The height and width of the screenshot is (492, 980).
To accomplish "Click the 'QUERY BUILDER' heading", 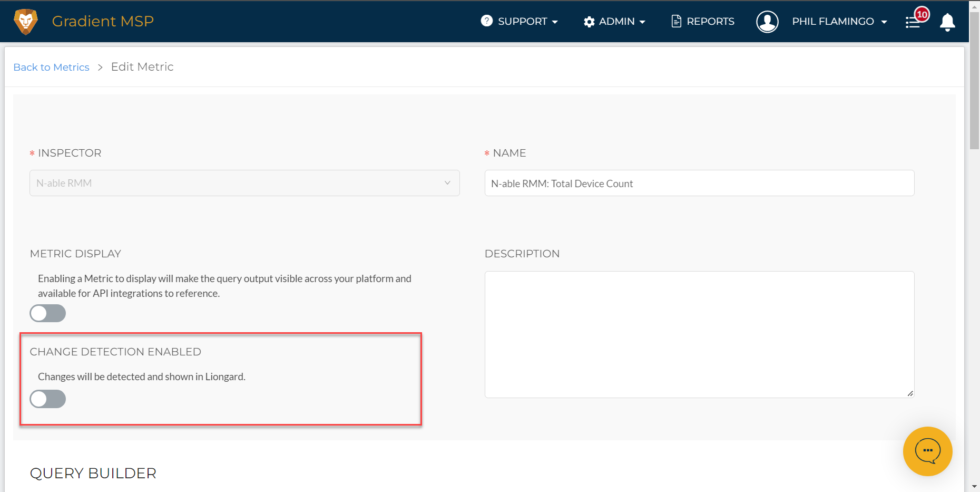I will click(93, 473).
